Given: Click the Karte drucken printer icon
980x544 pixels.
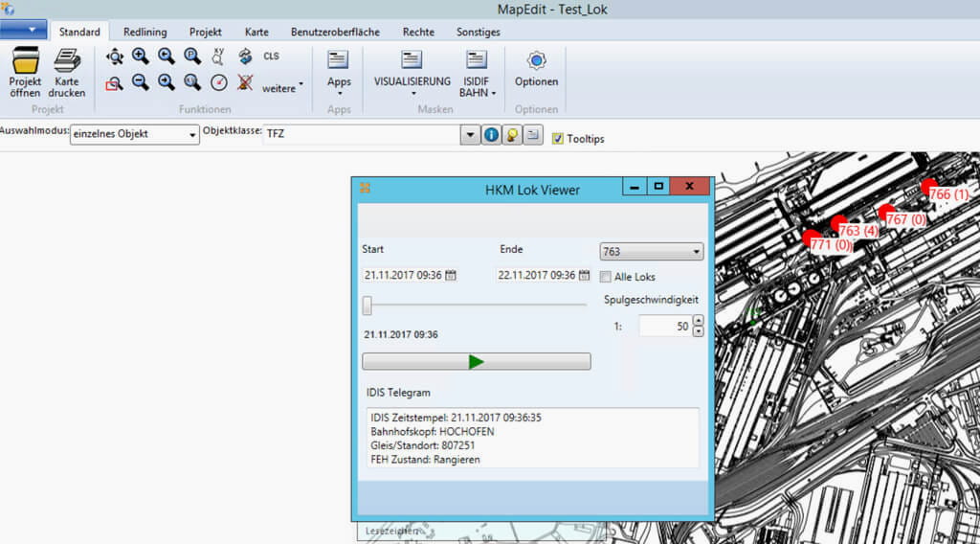Looking at the screenshot, I should click(67, 61).
